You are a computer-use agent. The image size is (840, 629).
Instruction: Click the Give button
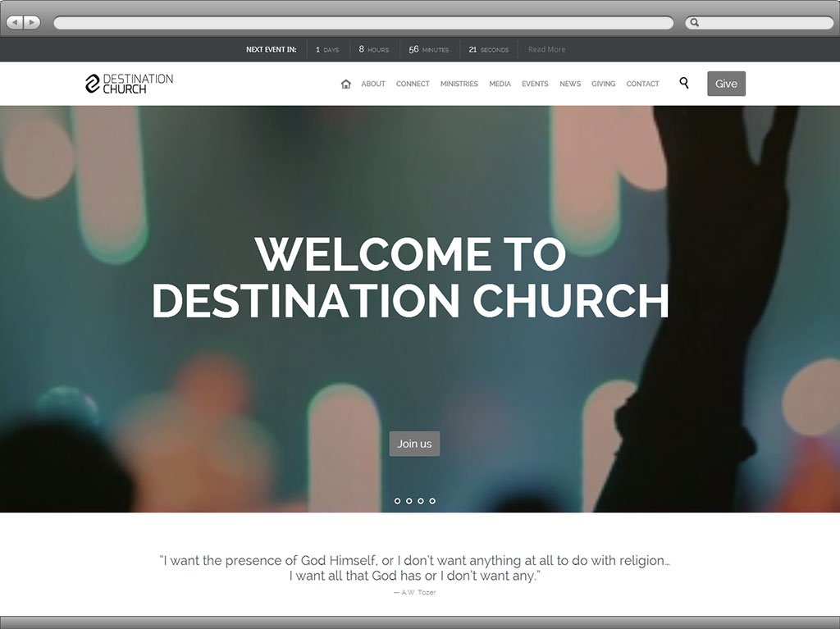click(726, 84)
